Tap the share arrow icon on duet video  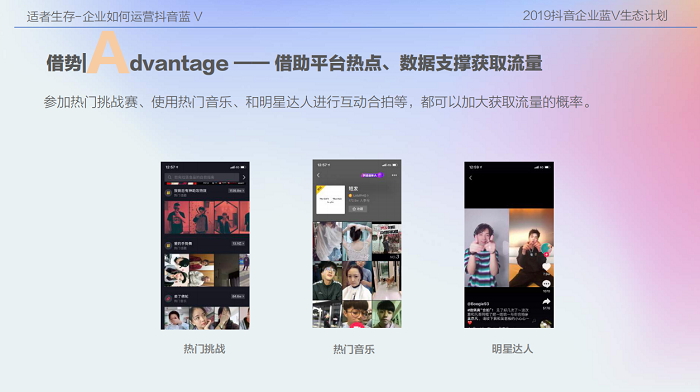pyautogui.click(x=546, y=302)
